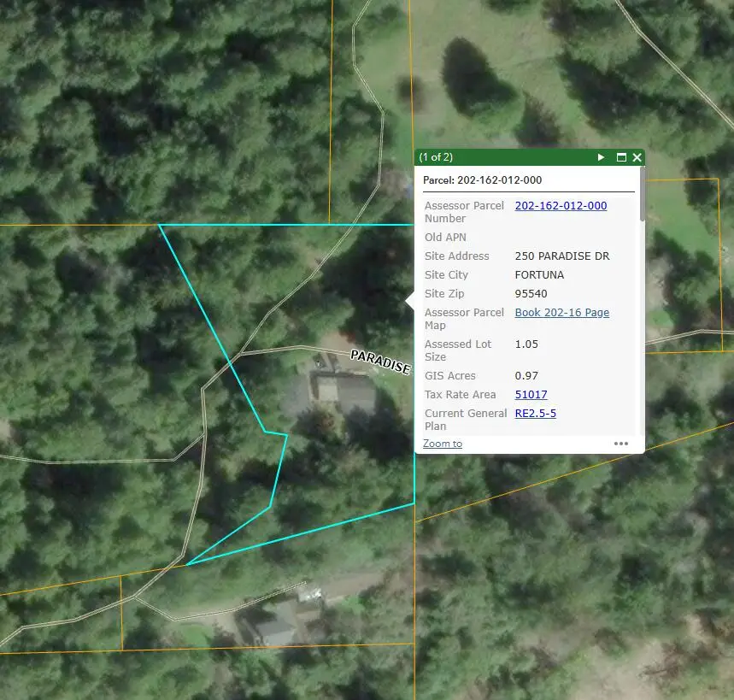Open the Book 202-16 Page link
Image resolution: width=734 pixels, height=700 pixels.
point(562,312)
